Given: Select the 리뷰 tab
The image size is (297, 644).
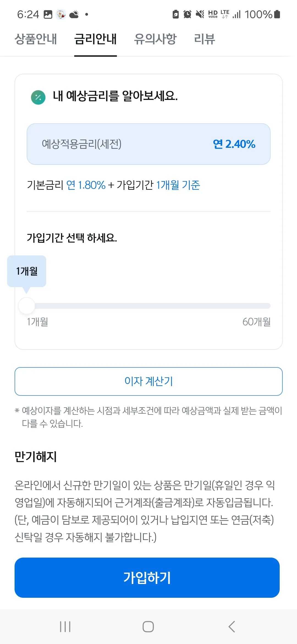Looking at the screenshot, I should [205, 39].
